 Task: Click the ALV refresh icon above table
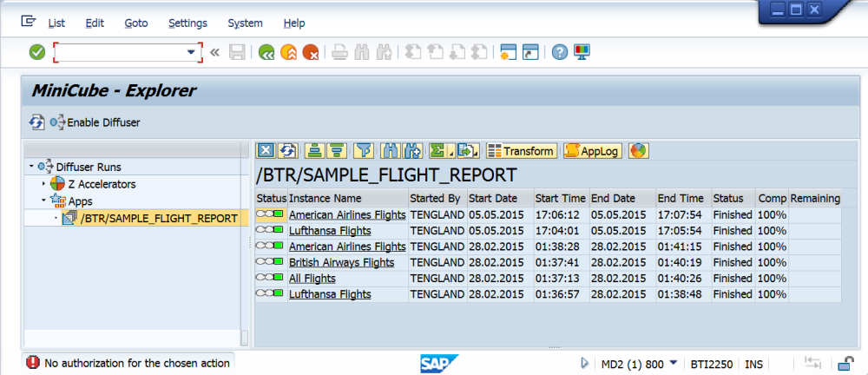point(288,151)
